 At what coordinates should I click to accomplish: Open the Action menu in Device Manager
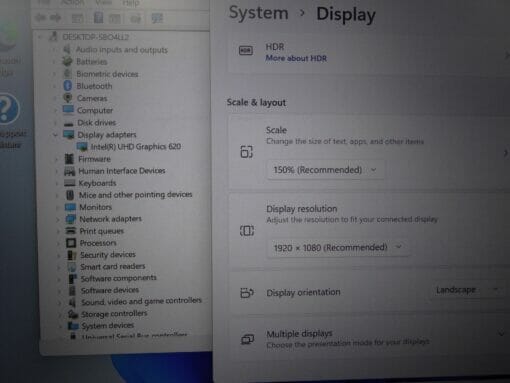pos(72,3)
